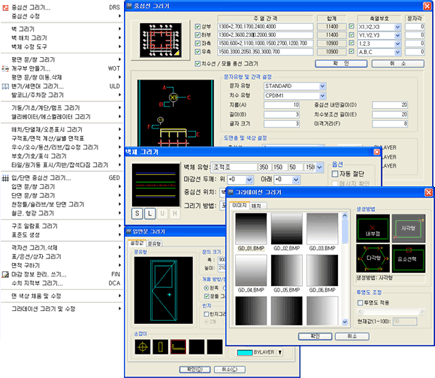Image resolution: width=435 pixels, height=378 pixels.
Task: Click the transparency slider track
Action: coord(391,312)
